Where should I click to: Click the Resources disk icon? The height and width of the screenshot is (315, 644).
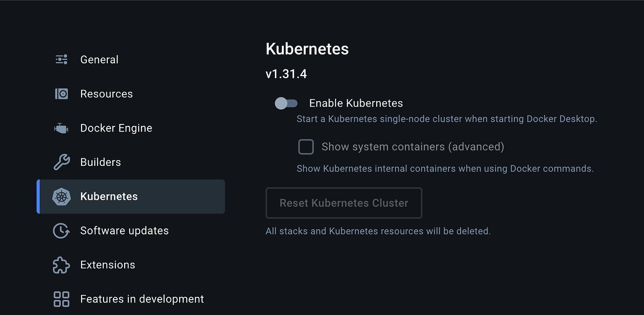click(61, 94)
